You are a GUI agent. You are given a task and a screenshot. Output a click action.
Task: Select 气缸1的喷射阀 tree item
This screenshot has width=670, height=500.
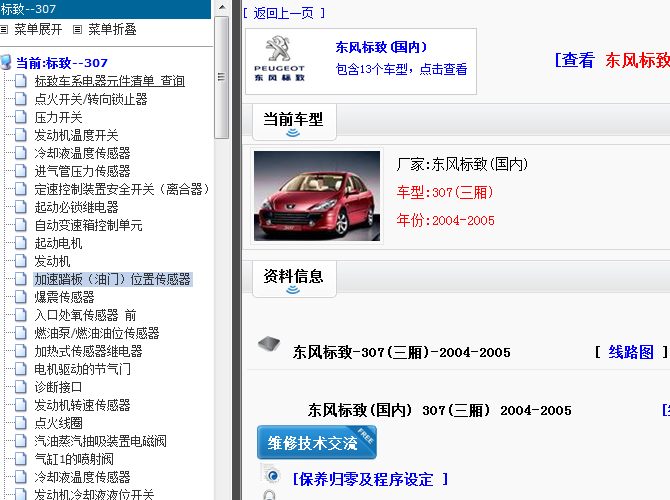click(74, 459)
